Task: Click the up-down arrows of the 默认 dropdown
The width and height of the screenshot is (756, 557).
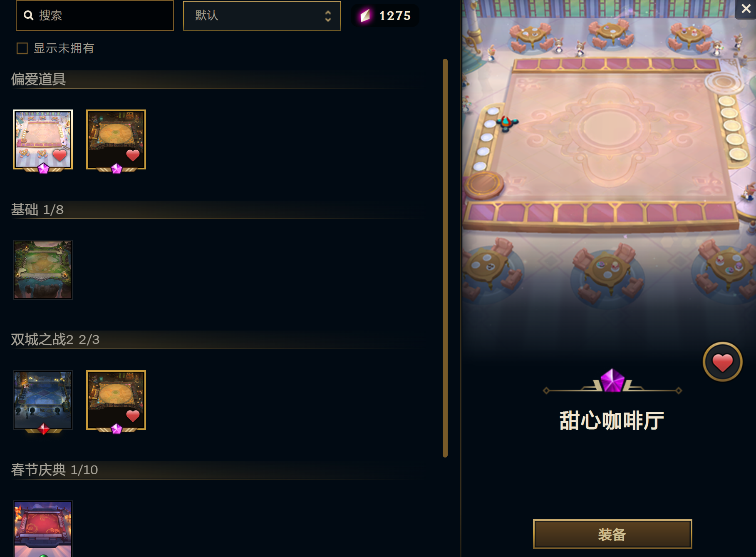Action: coord(328,16)
